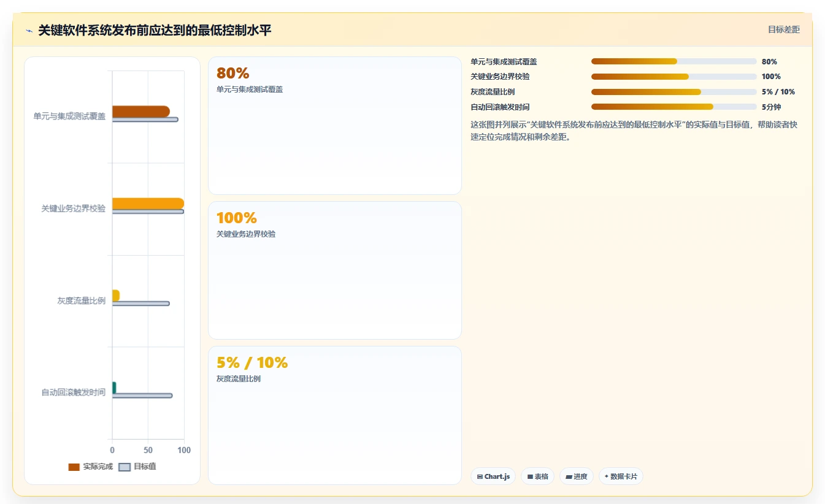Click the 100% value in progress list
Image resolution: width=825 pixels, height=504 pixels.
click(x=771, y=77)
